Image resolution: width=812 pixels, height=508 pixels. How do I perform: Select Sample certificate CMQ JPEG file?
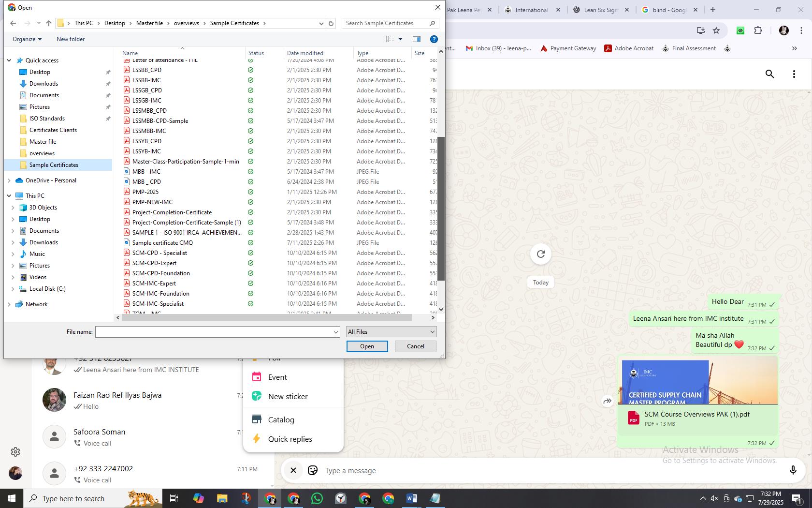(162, 243)
